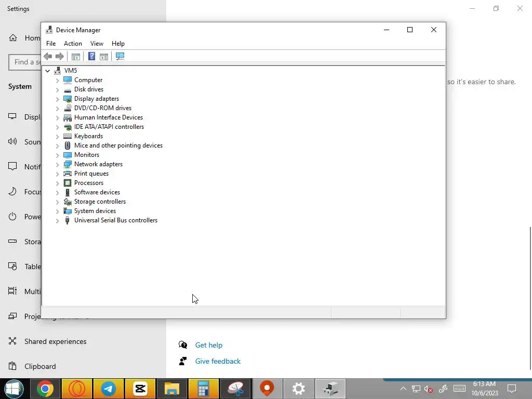The width and height of the screenshot is (532, 399).
Task: Click the Network adapters icon
Action: (68, 164)
